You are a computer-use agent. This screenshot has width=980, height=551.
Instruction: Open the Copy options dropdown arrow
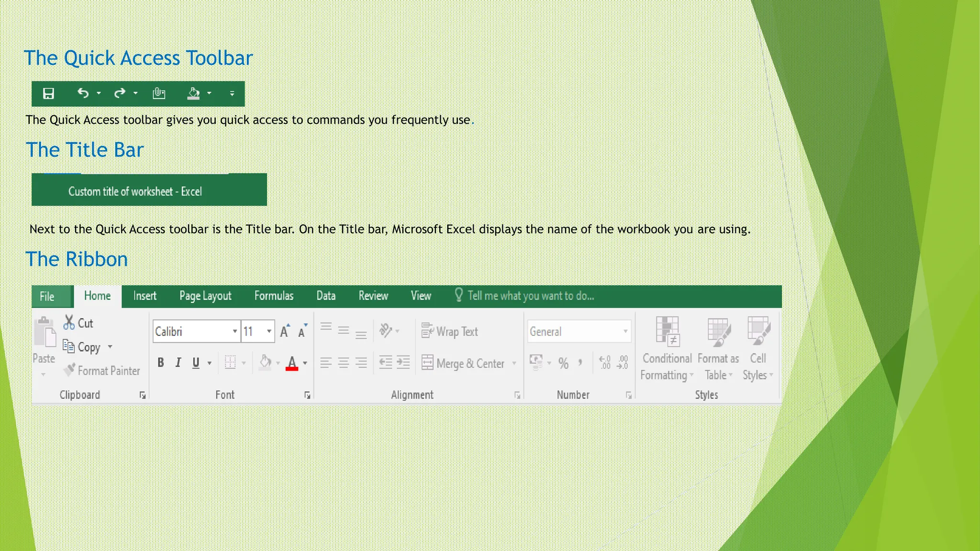pos(110,347)
